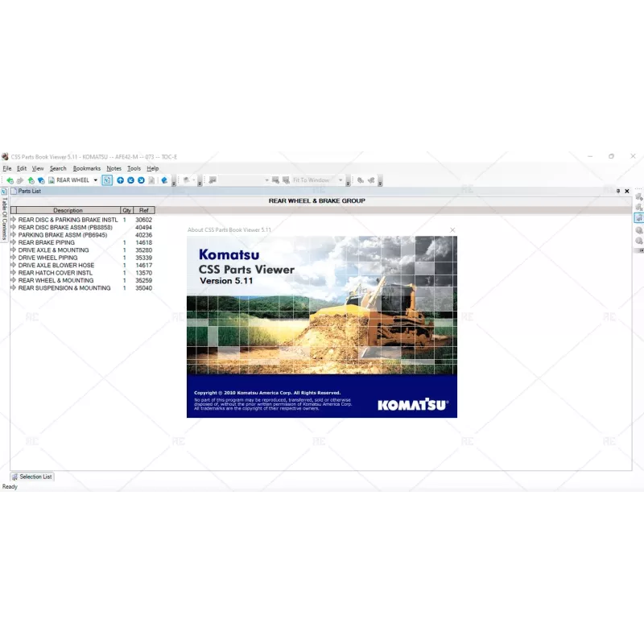Image resolution: width=644 pixels, height=644 pixels.
Task: Click the blue export icon in the toolbar
Action: click(164, 180)
